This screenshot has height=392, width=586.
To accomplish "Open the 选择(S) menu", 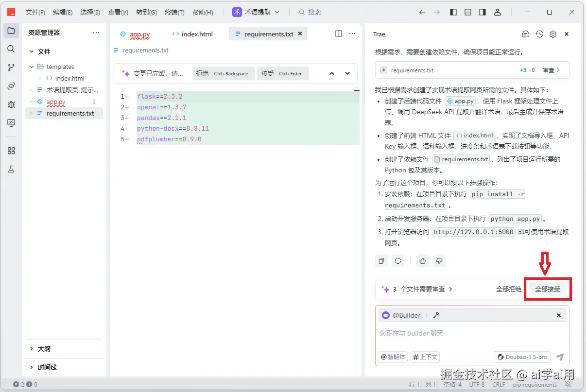I will point(90,12).
